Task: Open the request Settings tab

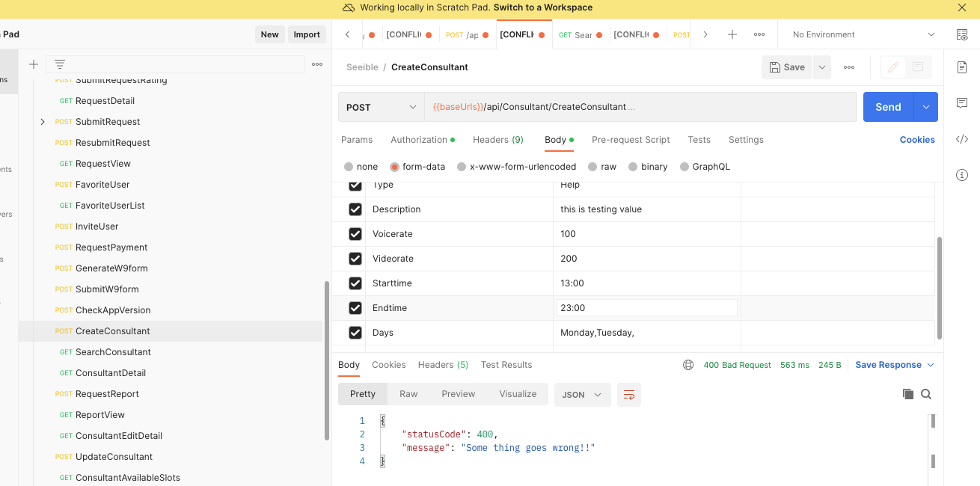Action: coord(746,140)
